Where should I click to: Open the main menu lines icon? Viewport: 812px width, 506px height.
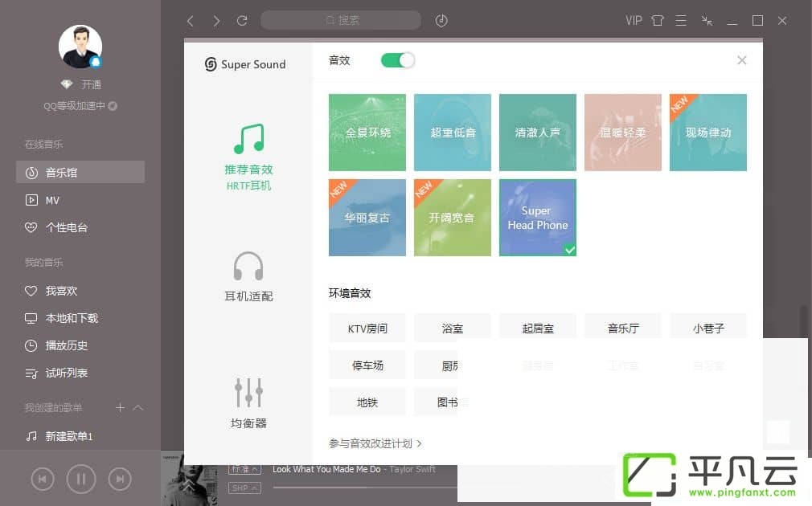pyautogui.click(x=681, y=21)
